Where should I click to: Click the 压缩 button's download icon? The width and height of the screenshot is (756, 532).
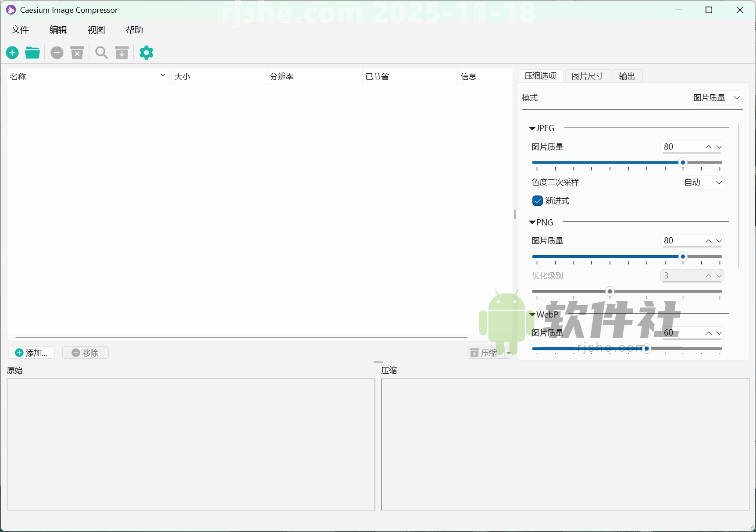(474, 353)
